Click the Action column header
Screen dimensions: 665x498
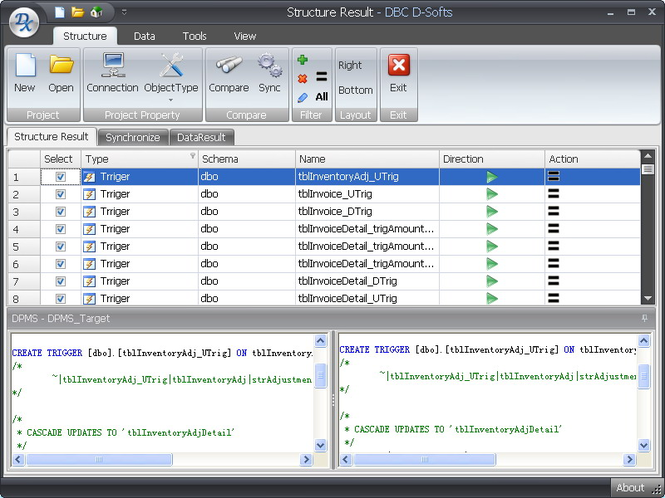click(592, 159)
